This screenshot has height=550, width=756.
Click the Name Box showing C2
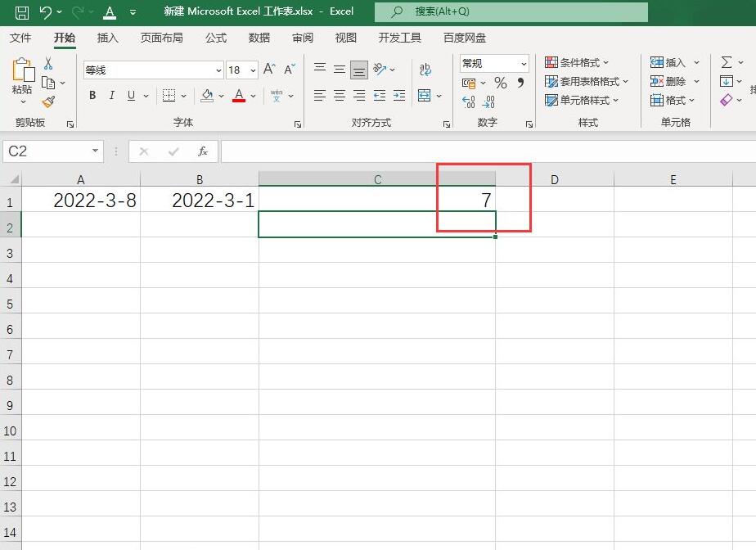[x=53, y=151]
